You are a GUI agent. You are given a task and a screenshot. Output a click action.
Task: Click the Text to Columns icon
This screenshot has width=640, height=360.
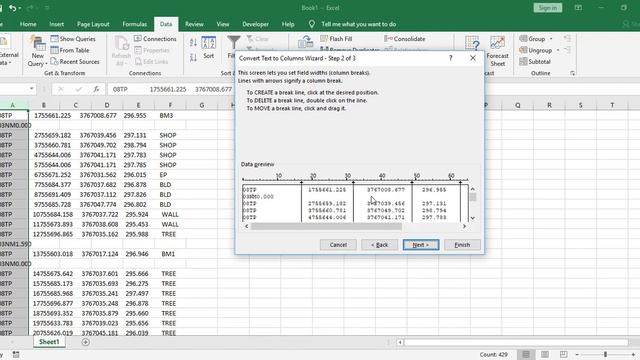[305, 42]
